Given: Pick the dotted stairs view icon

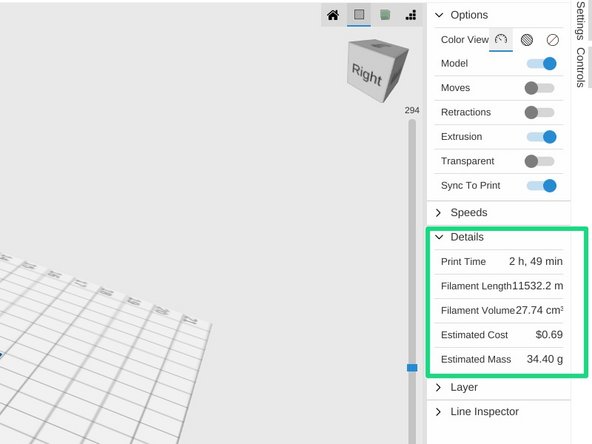Looking at the screenshot, I should click(x=411, y=15).
